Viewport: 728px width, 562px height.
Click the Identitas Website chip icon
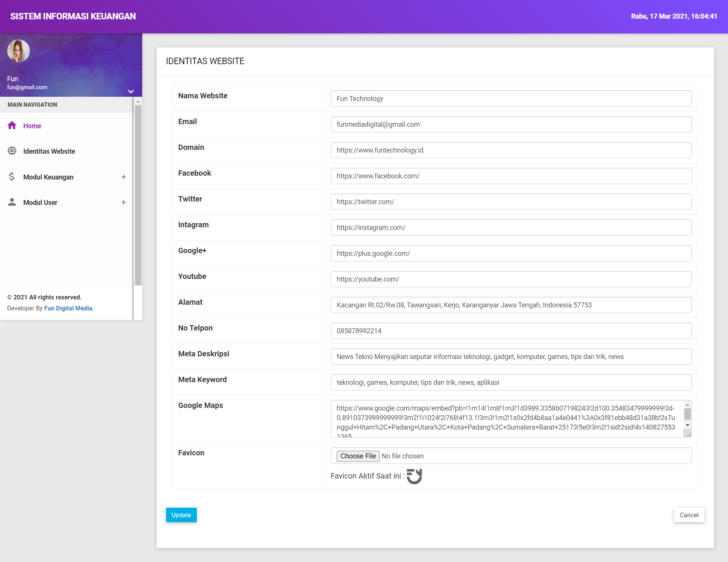tap(12, 151)
